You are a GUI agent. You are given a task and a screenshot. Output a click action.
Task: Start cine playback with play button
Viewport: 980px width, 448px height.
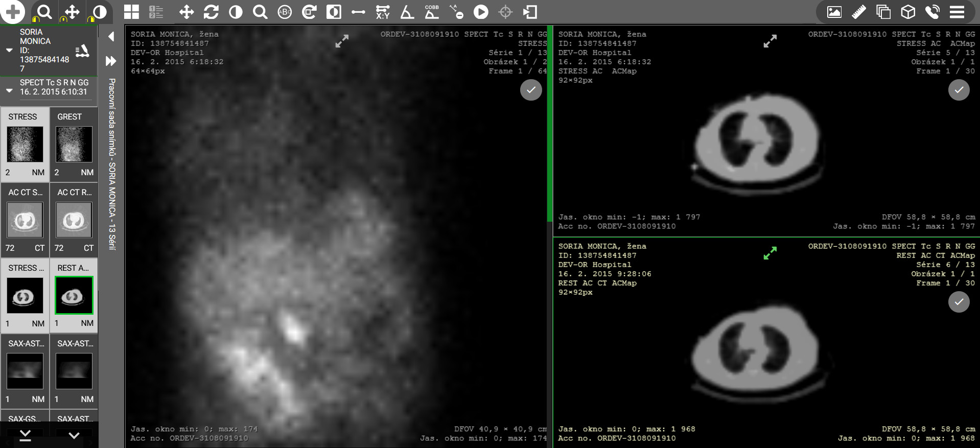481,12
